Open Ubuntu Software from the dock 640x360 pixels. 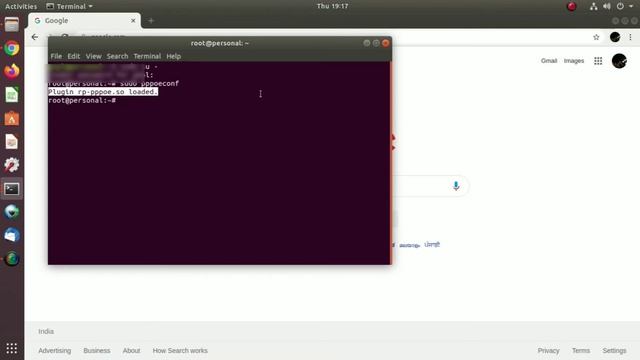click(11, 118)
